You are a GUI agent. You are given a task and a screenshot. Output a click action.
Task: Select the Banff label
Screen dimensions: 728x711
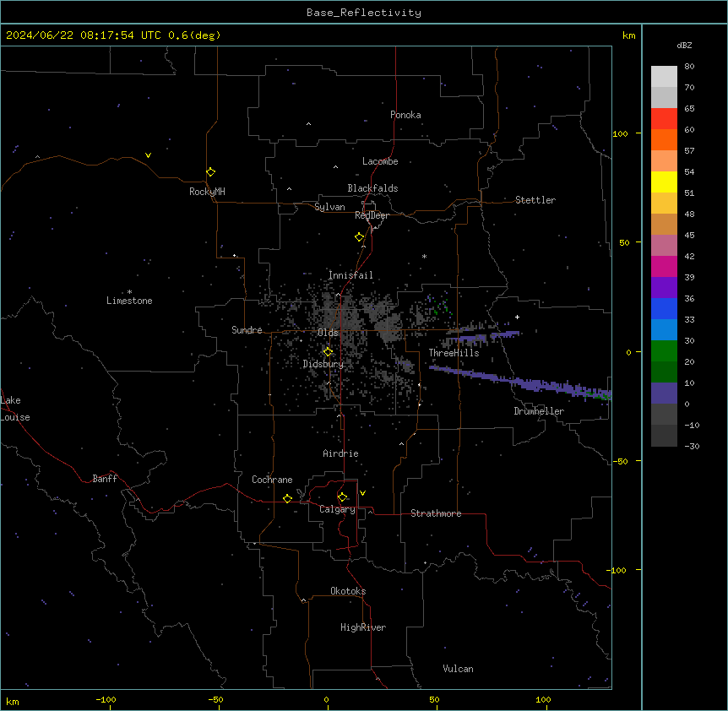click(105, 479)
